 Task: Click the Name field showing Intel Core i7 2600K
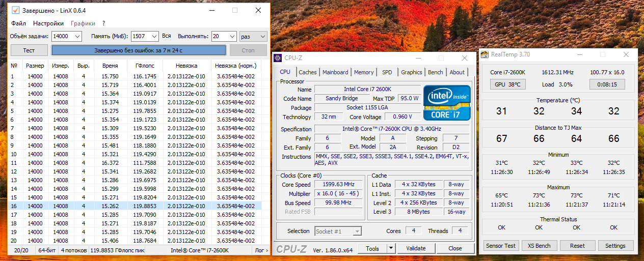pyautogui.click(x=367, y=89)
